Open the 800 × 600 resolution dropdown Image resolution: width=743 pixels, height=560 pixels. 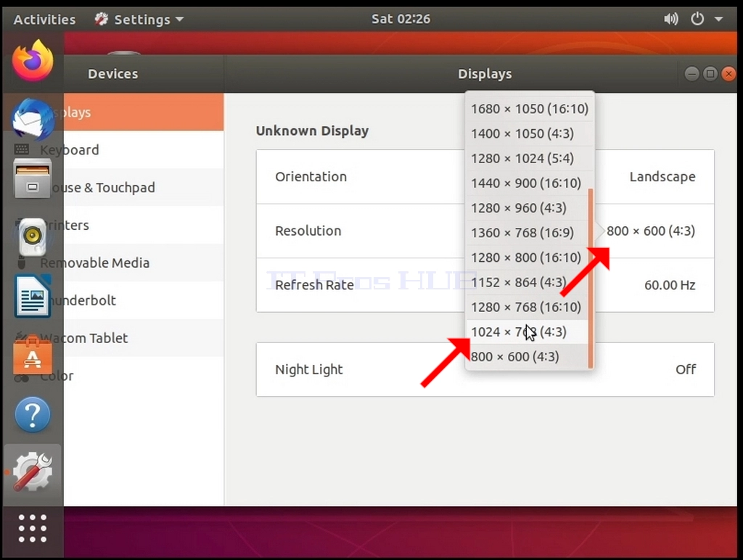651,231
